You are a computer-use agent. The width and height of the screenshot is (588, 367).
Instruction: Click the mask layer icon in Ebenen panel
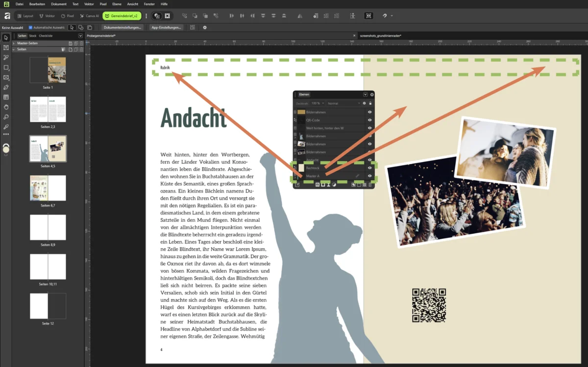point(323,184)
